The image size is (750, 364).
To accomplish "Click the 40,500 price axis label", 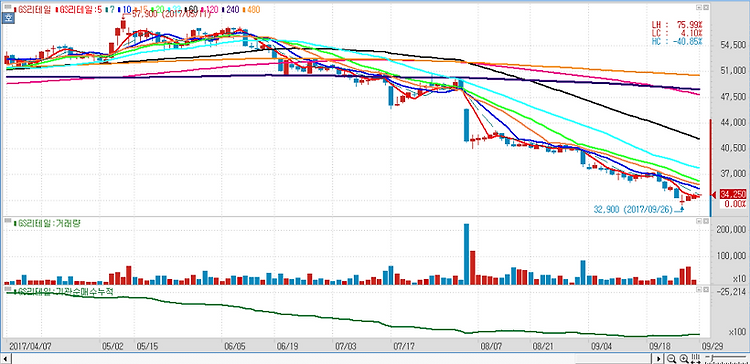I will point(732,148).
